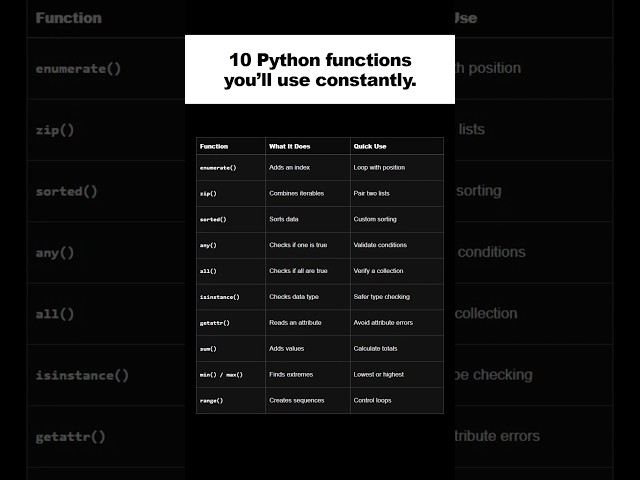Click the large dimmed getattr() text in background
The width and height of the screenshot is (640, 480).
[x=70, y=437]
